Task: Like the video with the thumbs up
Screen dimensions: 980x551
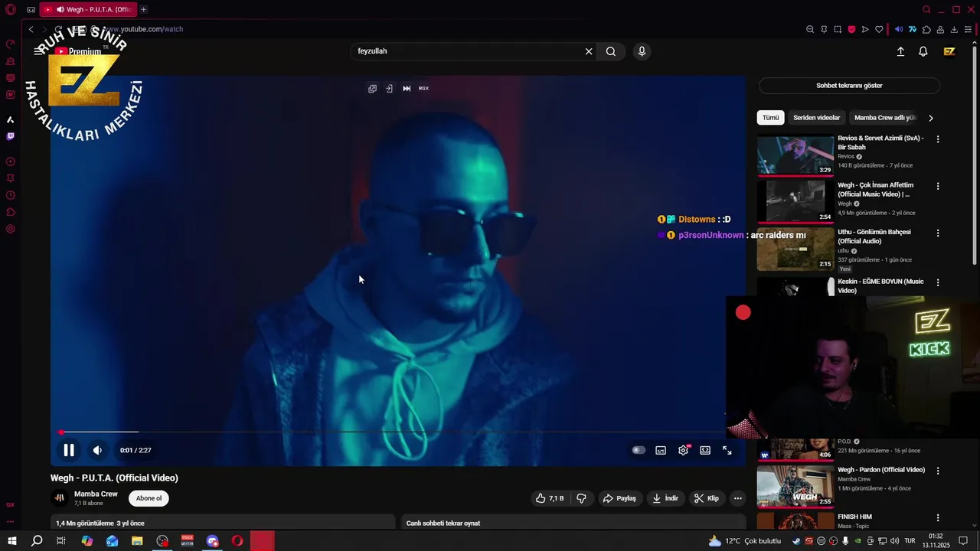Action: pyautogui.click(x=551, y=498)
